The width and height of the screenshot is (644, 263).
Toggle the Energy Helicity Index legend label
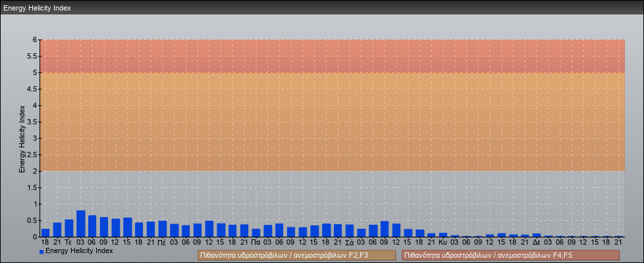pos(79,251)
